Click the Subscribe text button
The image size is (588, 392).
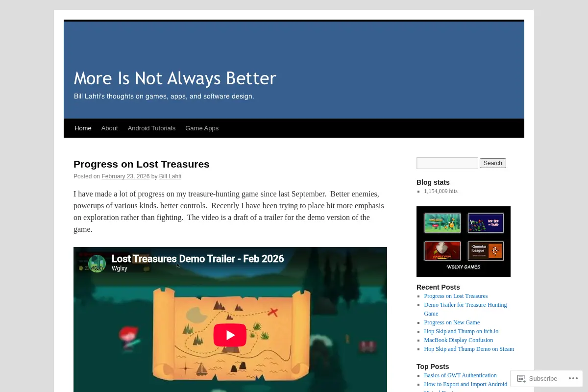click(x=543, y=378)
